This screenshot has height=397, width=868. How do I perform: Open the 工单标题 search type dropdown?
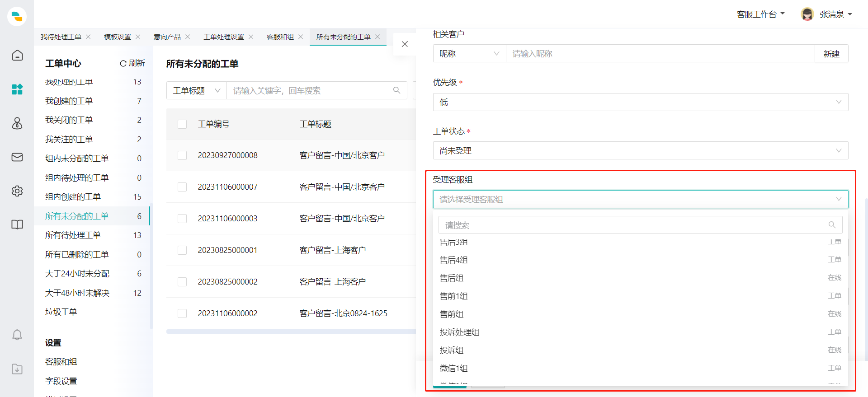point(197,90)
